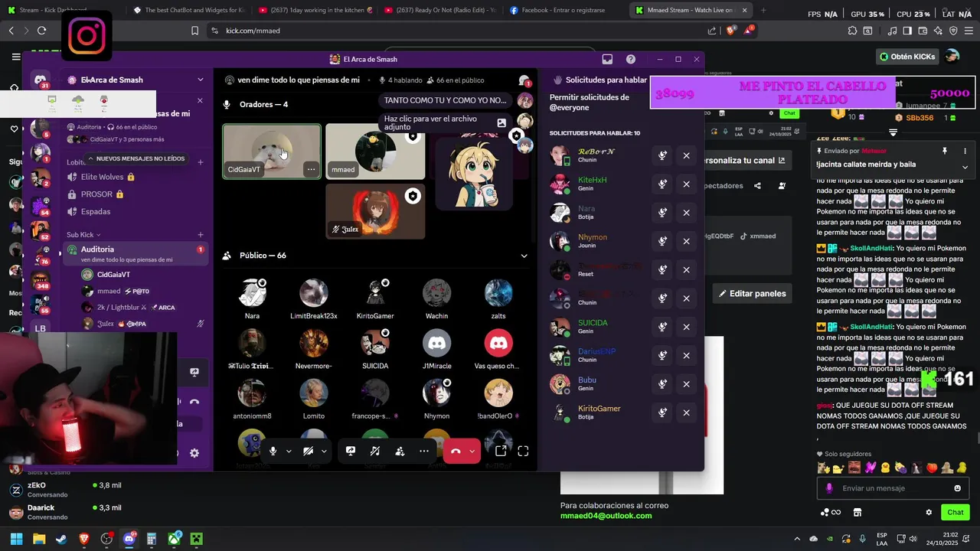980x551 pixels.
Task: Expand El Arca de Smash server menu
Action: point(201,80)
